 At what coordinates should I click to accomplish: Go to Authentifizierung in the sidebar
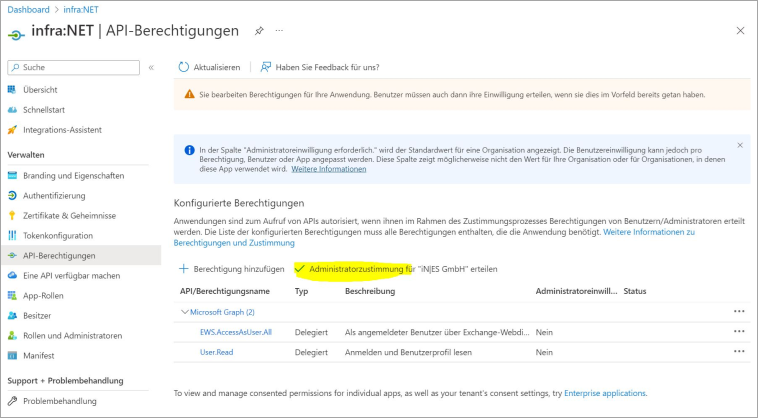tap(54, 195)
